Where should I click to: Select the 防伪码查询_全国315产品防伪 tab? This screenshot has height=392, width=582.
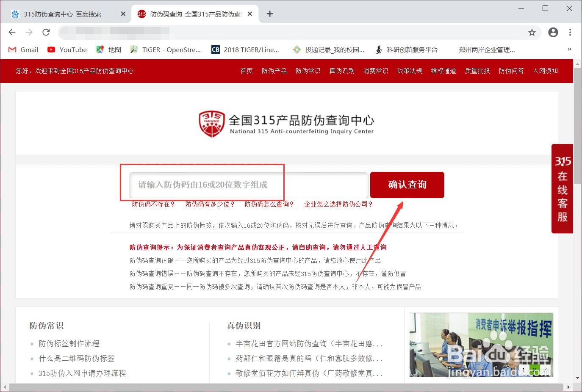click(x=195, y=14)
